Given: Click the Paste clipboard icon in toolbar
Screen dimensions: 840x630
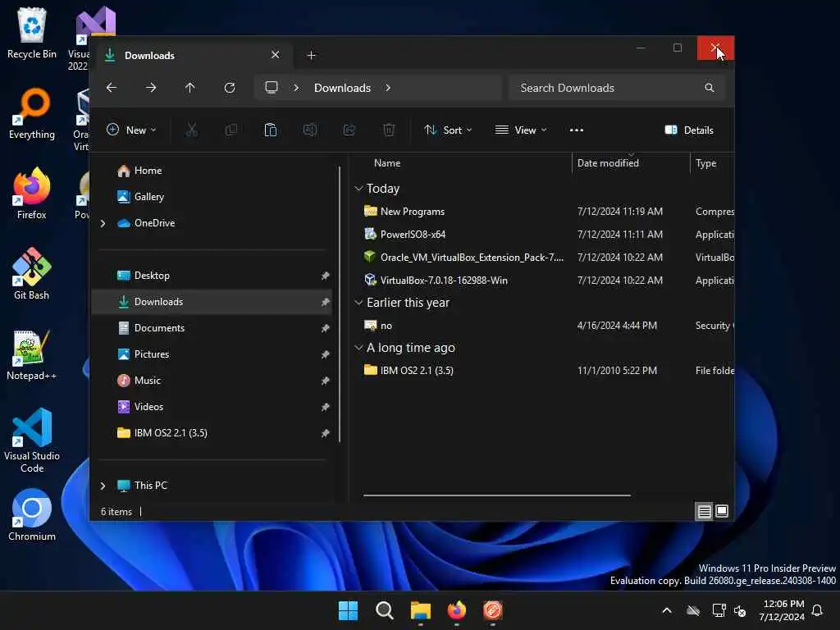Looking at the screenshot, I should pyautogui.click(x=271, y=130).
